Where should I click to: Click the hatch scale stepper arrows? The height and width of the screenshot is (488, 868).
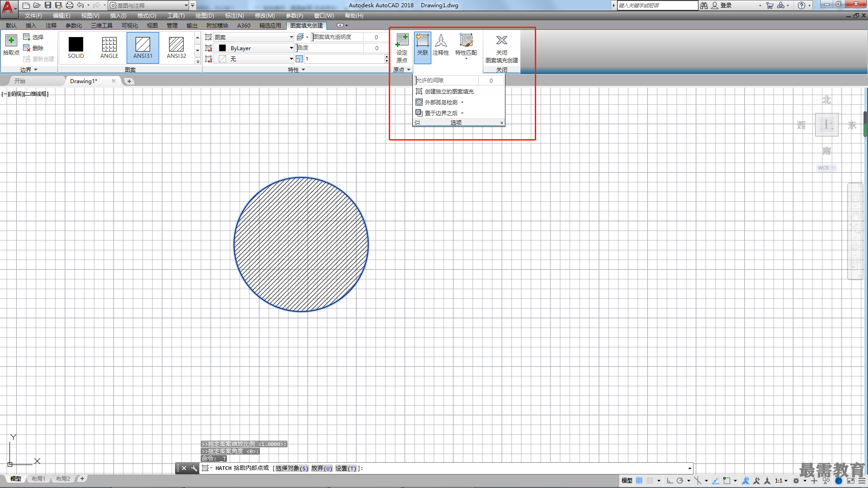pos(387,59)
